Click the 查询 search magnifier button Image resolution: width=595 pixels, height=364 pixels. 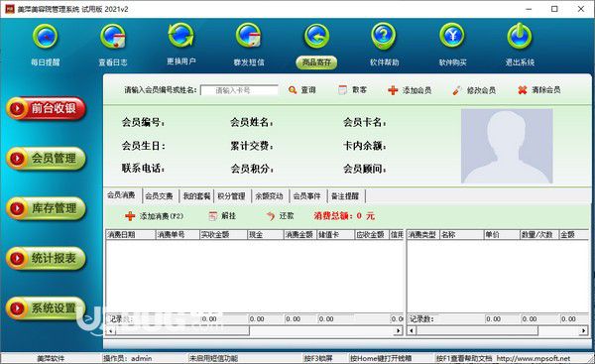click(302, 90)
